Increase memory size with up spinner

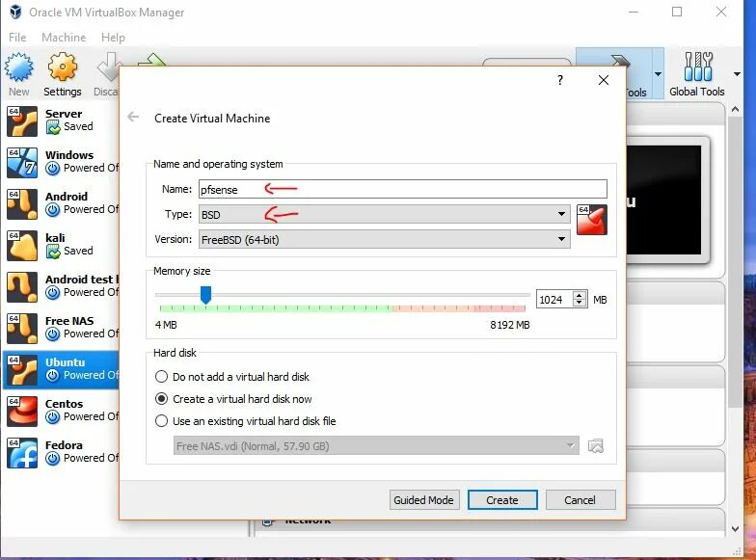point(580,295)
